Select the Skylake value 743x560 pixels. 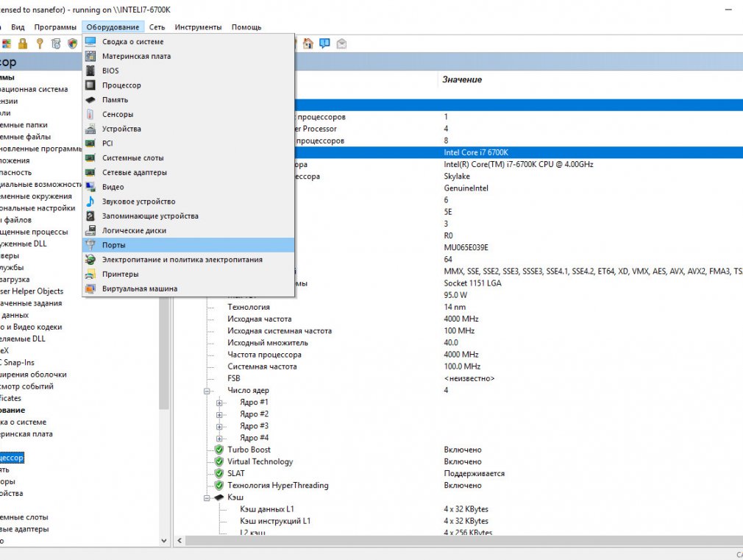[x=457, y=177]
